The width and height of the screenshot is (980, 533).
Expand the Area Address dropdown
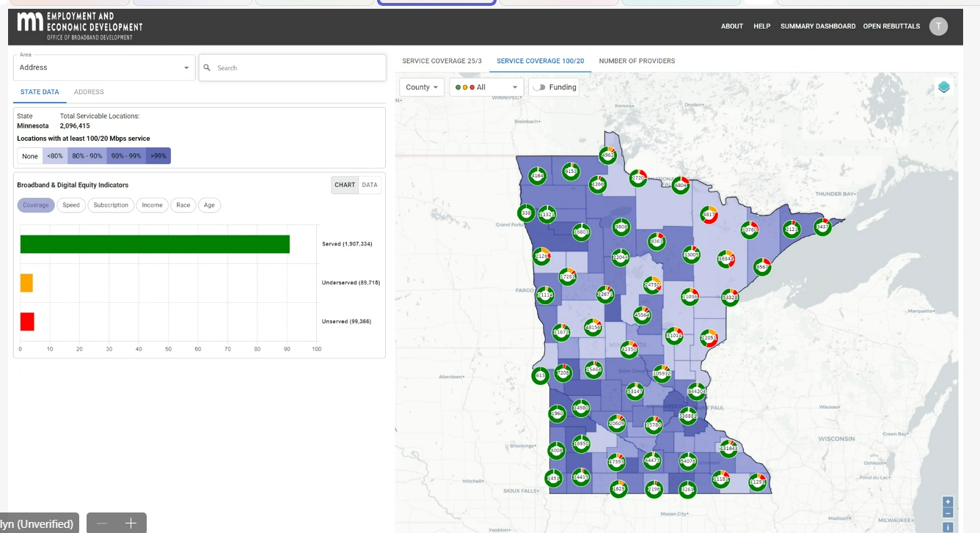[x=104, y=67]
